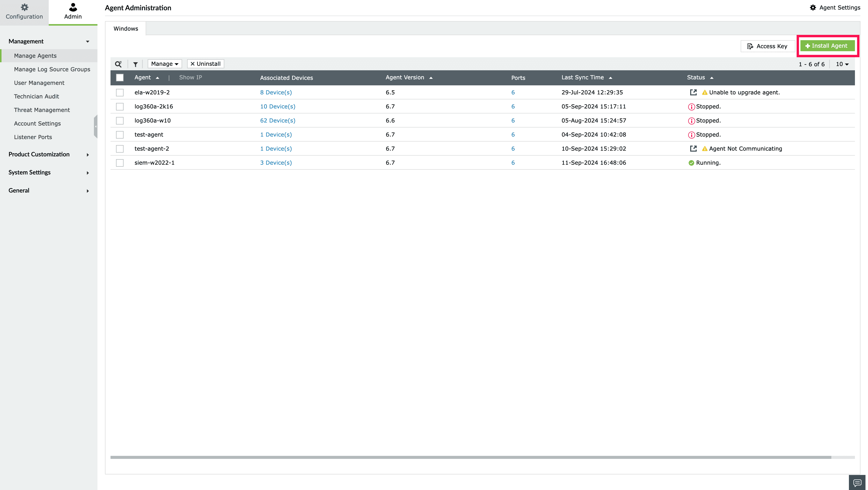Click the Configuration gear icon
Image resolution: width=868 pixels, height=490 pixels.
(x=24, y=7)
